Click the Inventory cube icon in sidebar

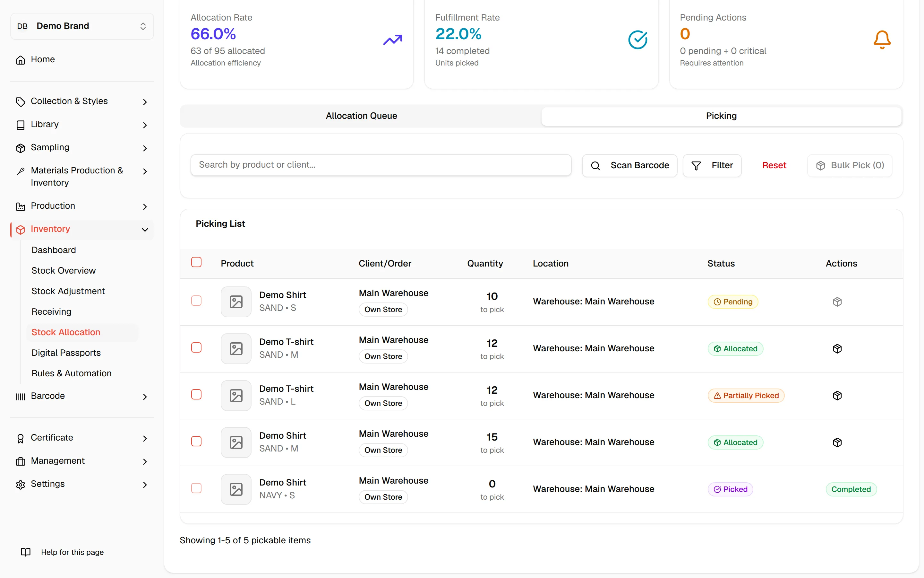click(x=21, y=229)
